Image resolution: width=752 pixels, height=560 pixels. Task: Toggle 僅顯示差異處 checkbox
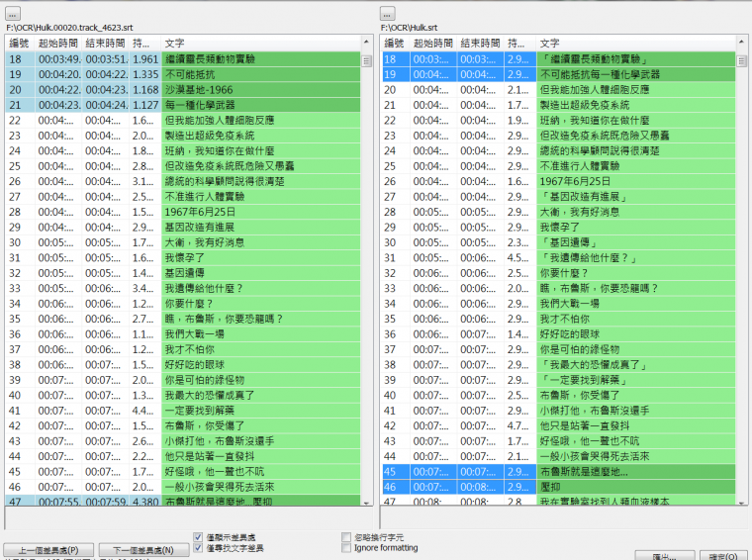coord(198,537)
